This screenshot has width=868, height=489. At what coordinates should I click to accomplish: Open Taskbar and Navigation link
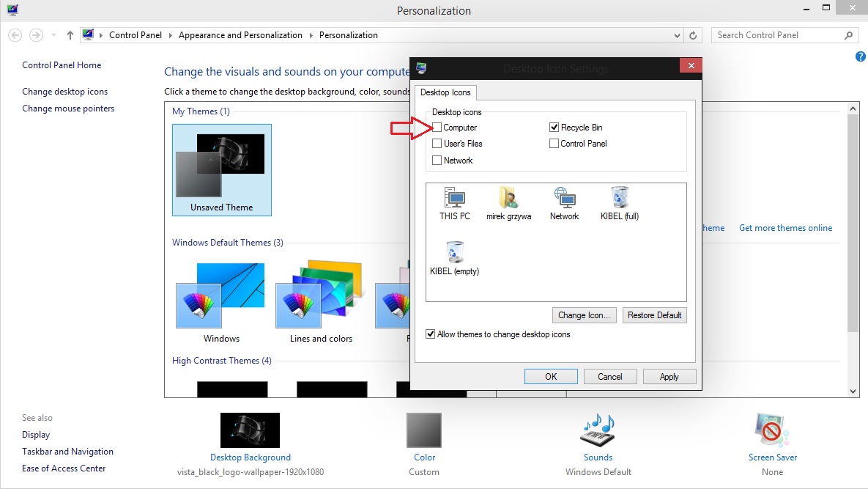[x=67, y=452]
